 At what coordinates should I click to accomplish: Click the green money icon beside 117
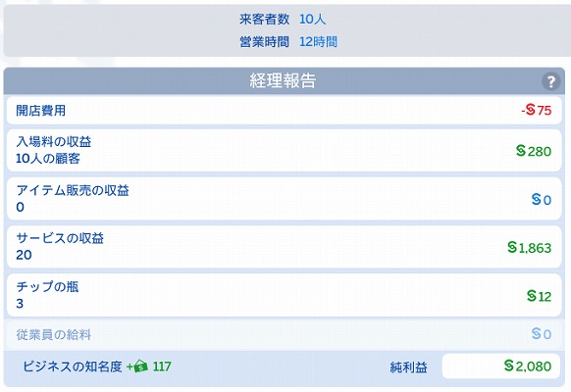coord(140,367)
